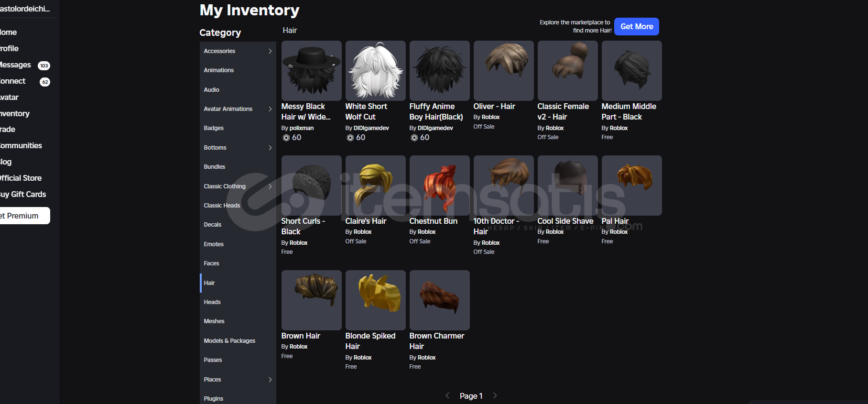Select the Audio category

pyautogui.click(x=238, y=90)
